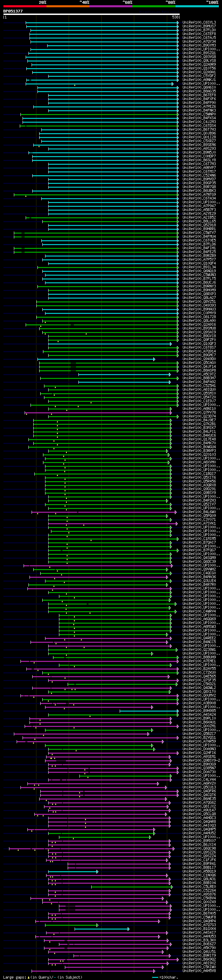Click the cyan bar for UniRef100_B4FA92

tap(125, 382)
